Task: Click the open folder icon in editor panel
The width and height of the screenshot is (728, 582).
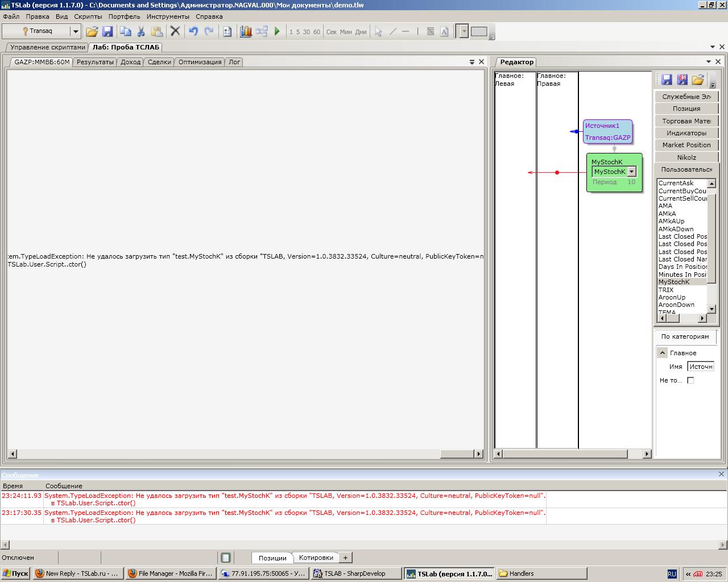Action: click(698, 80)
